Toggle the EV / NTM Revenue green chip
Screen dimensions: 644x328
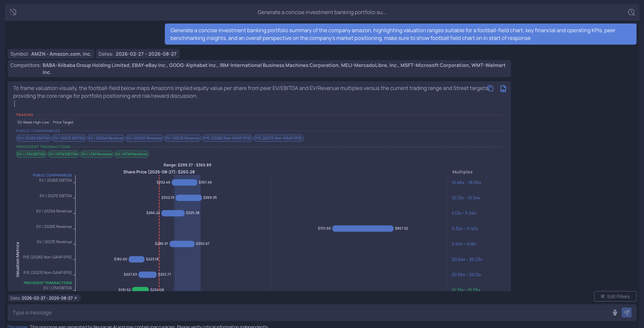(x=131, y=154)
